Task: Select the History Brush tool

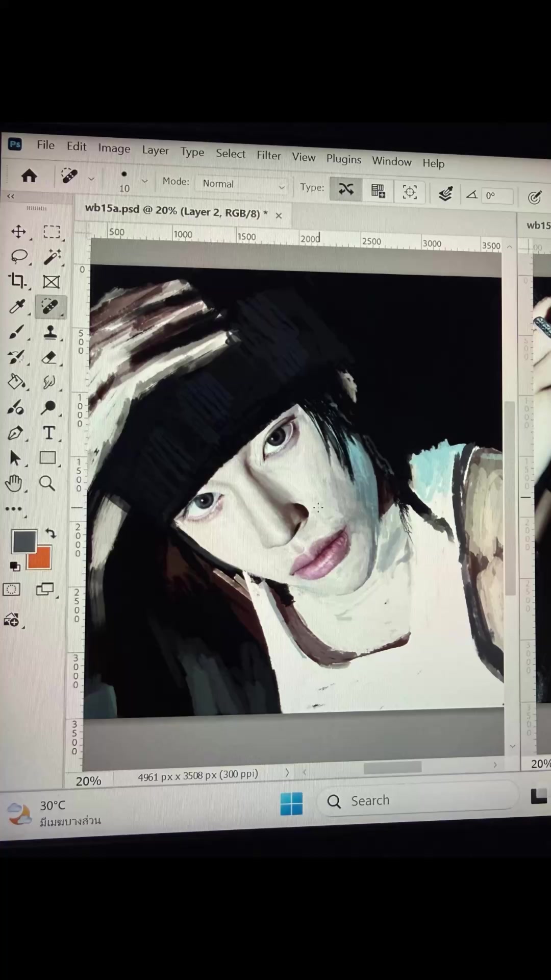Action: click(x=16, y=357)
